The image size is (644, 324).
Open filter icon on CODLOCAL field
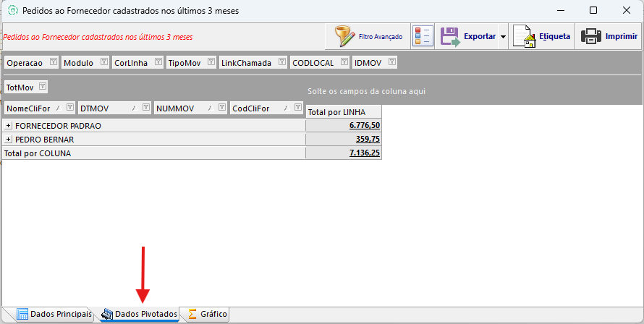[x=344, y=62]
